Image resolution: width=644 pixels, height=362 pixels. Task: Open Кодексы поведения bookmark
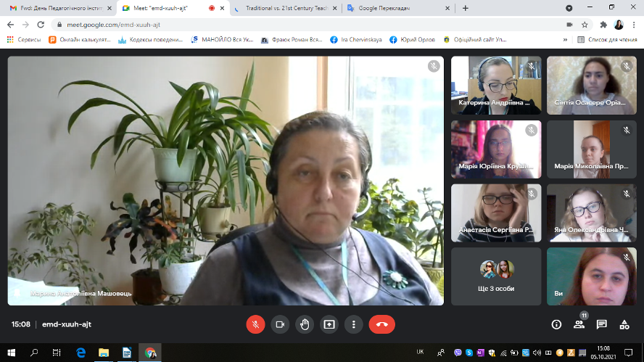pos(150,40)
